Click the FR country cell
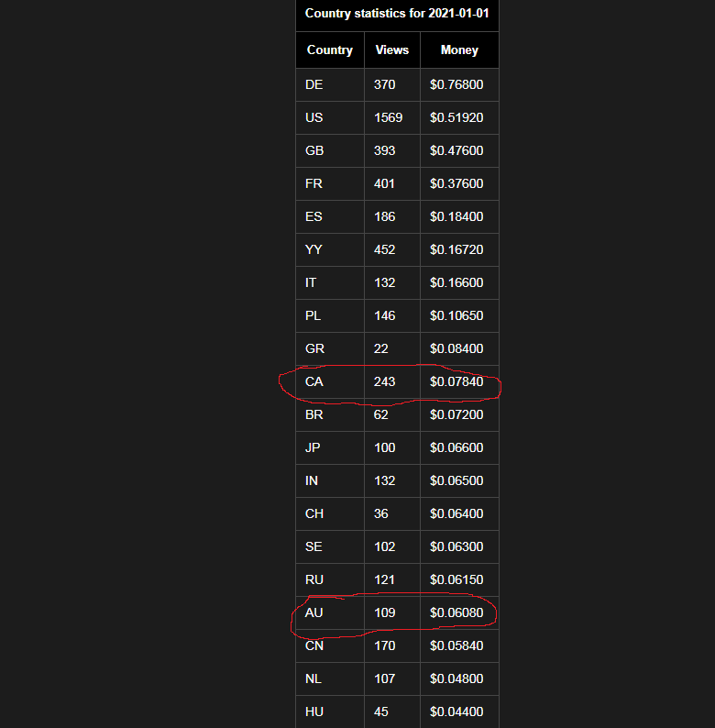This screenshot has height=728, width=715. click(x=313, y=183)
